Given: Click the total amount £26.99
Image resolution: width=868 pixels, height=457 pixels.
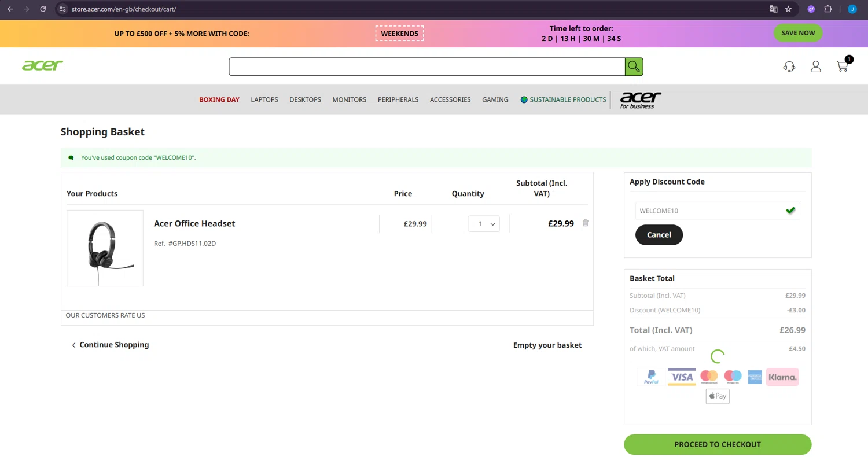Looking at the screenshot, I should click(792, 330).
